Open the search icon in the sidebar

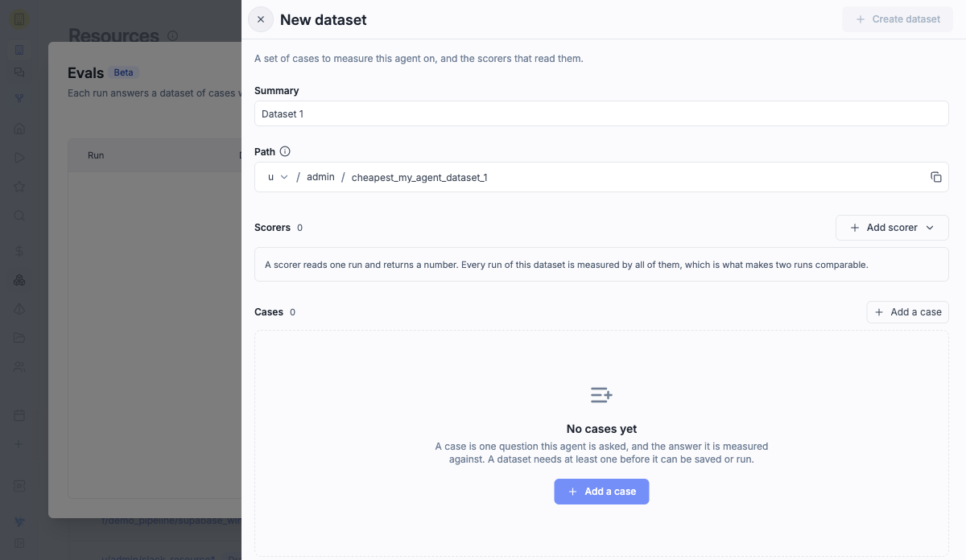point(19,216)
